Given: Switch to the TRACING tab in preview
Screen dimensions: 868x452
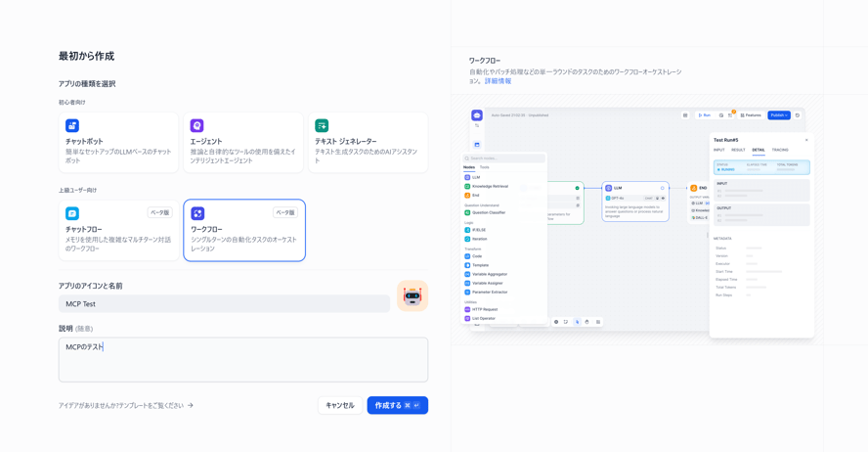Looking at the screenshot, I should click(x=780, y=150).
